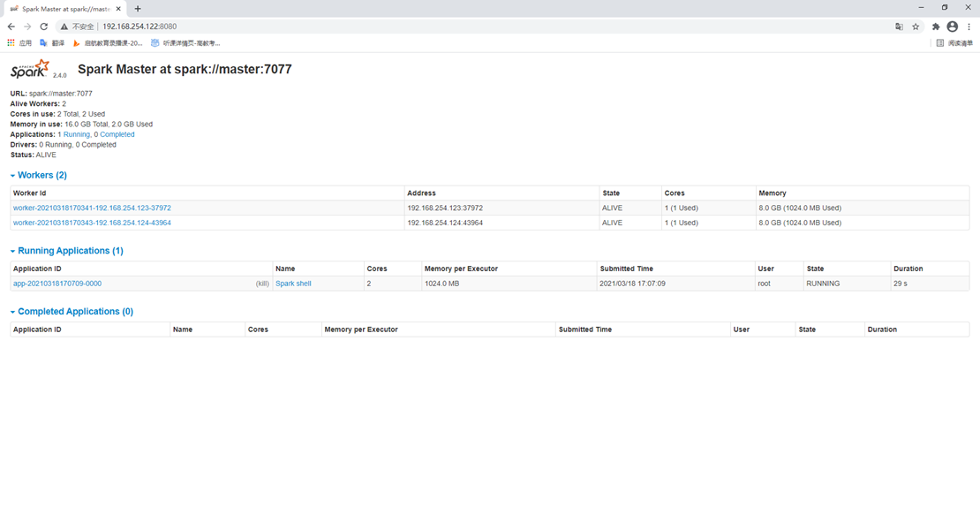The width and height of the screenshot is (980, 530).
Task: Open the 翻译 bookmark
Action: click(52, 43)
